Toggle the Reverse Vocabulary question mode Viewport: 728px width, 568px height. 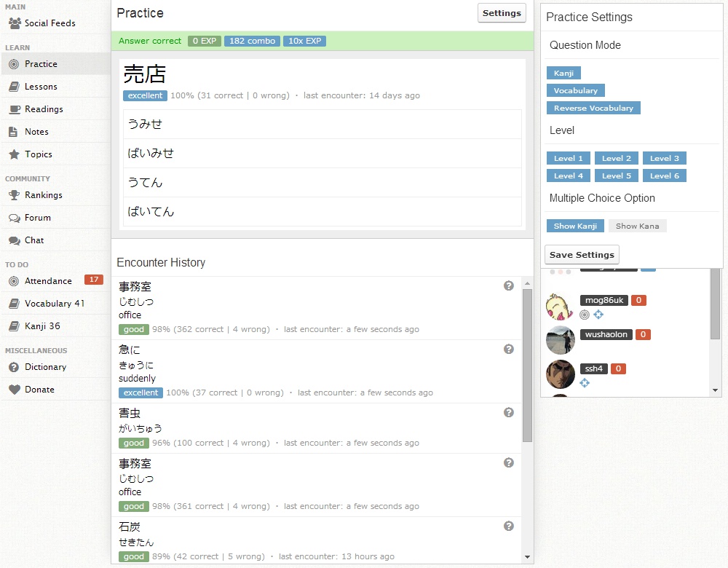coord(593,109)
